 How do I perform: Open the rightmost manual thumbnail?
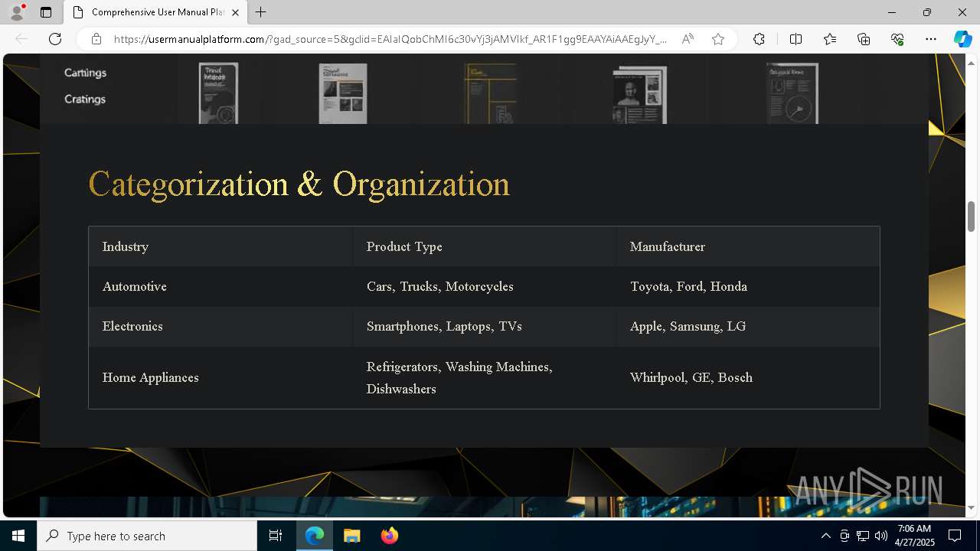click(x=792, y=93)
